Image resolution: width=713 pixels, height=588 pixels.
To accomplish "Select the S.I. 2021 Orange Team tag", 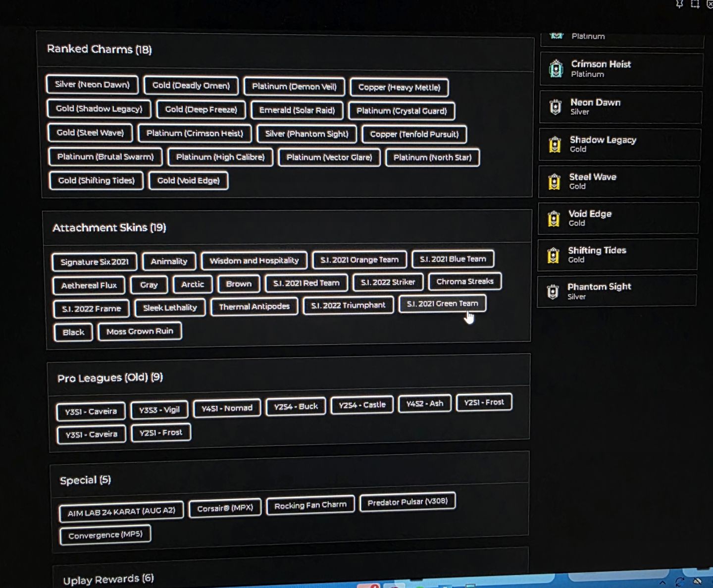I will 359,260.
